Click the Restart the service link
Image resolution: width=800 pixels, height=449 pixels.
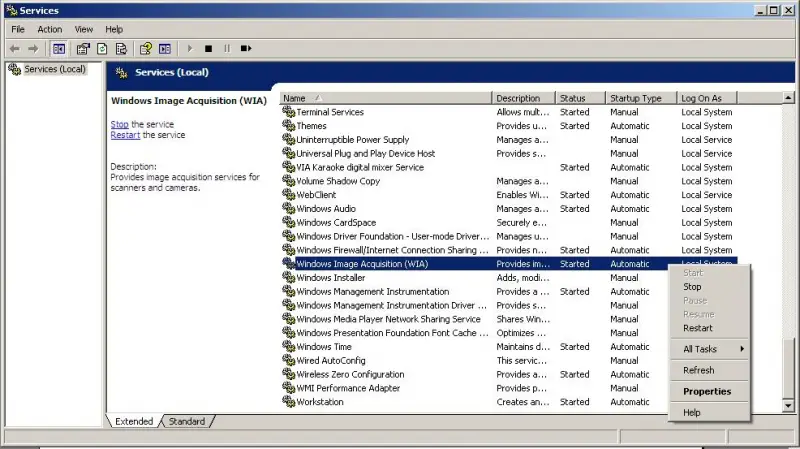pyautogui.click(x=125, y=135)
